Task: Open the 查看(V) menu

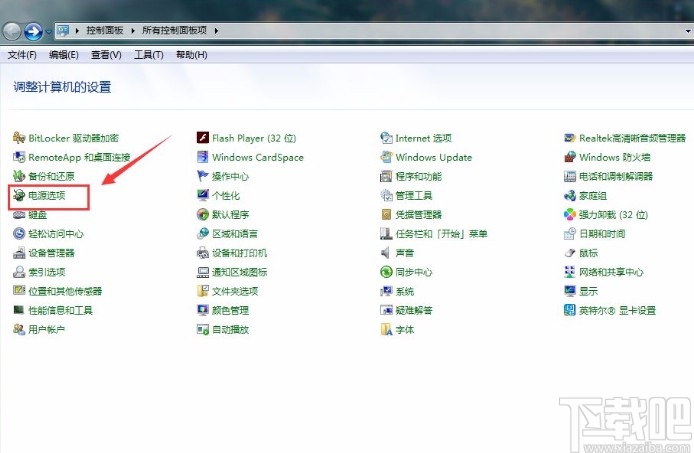Action: tap(106, 55)
